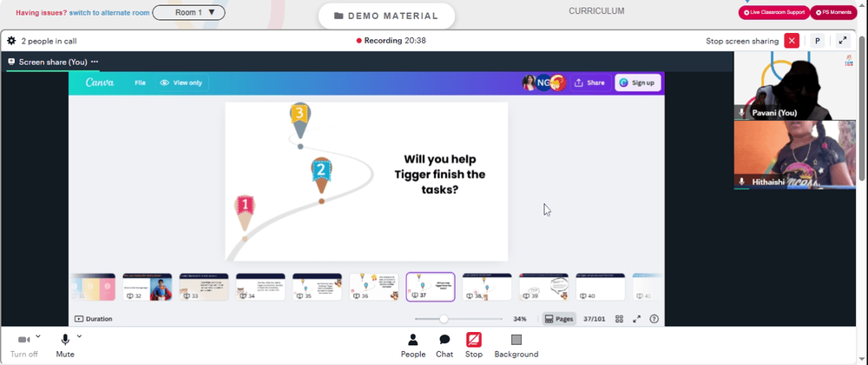
Task: Click the number 1 map pin on slide
Action: point(245,213)
